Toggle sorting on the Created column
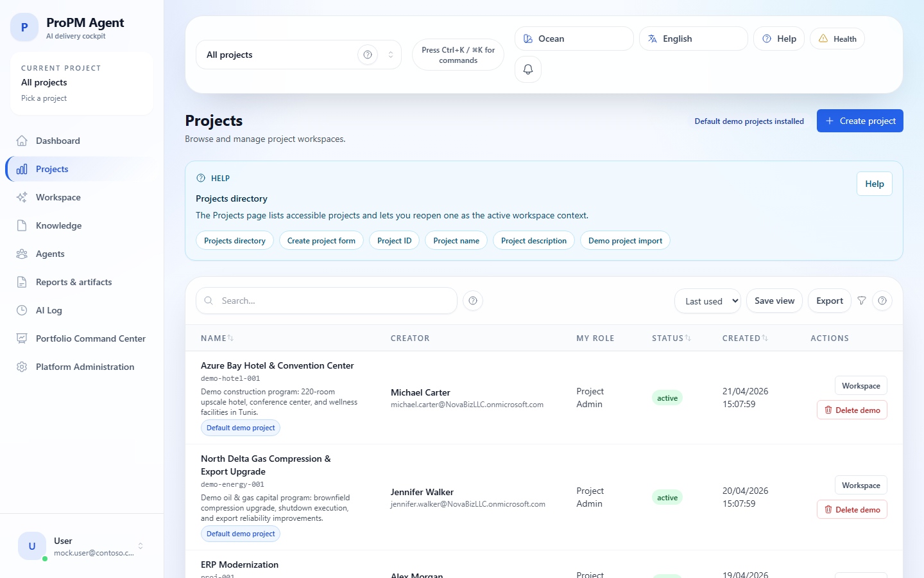924x578 pixels. pyautogui.click(x=766, y=338)
